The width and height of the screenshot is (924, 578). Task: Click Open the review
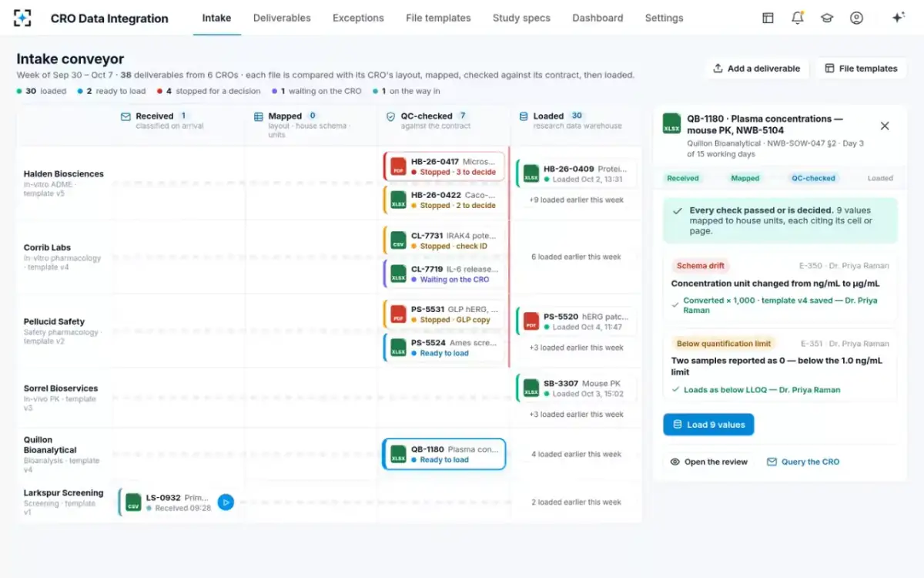[708, 462]
